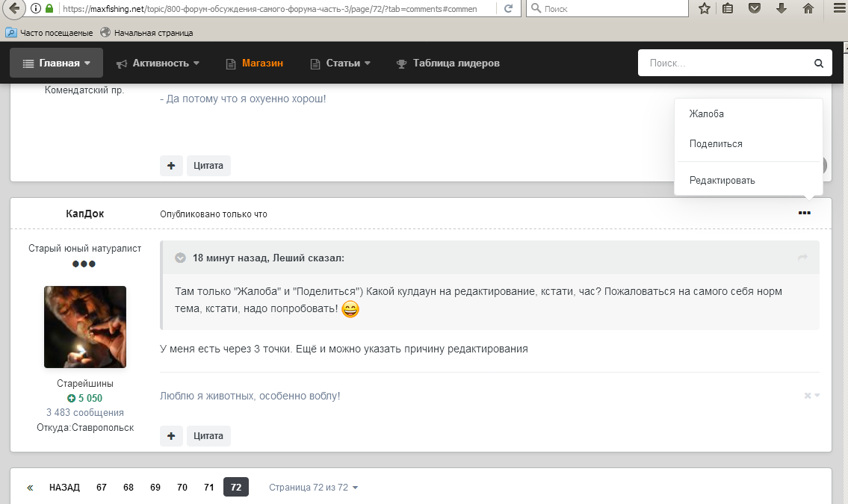Open the browser downloads arrow icon
Screen dimensions: 848x504
782,9
